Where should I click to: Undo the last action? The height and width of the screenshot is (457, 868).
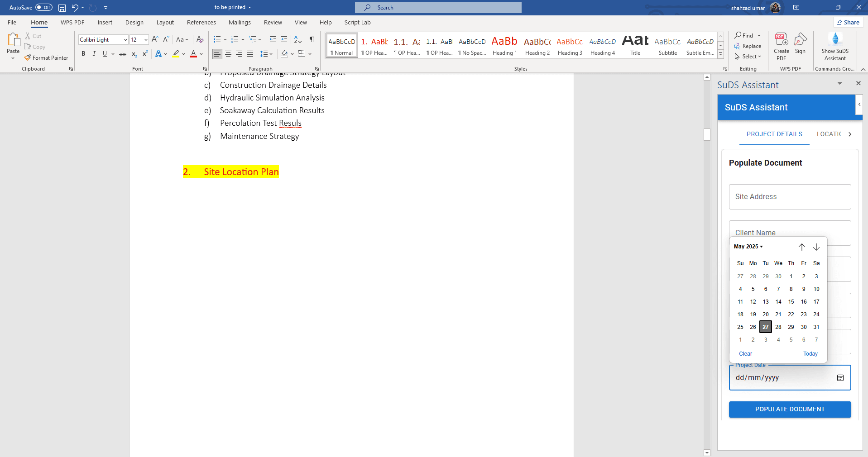click(x=75, y=8)
